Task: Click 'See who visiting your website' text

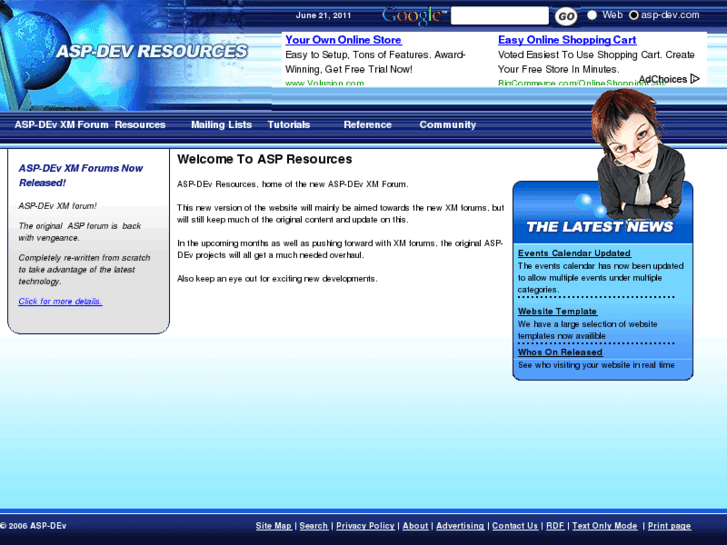Action: tap(596, 365)
